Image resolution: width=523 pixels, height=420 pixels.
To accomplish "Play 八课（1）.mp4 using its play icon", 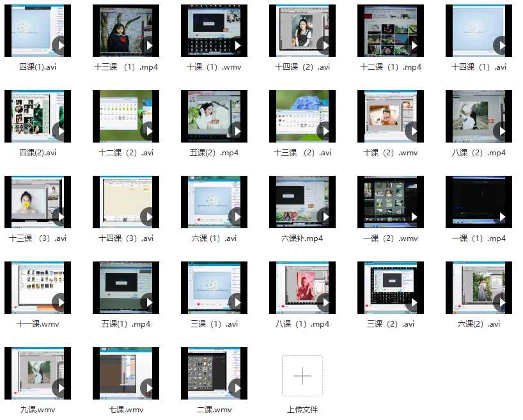I will pyautogui.click(x=325, y=302).
